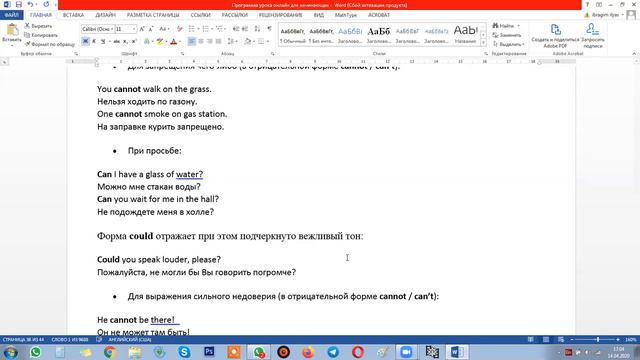
Task: Open the line spacing dropdown
Action: click(232, 41)
